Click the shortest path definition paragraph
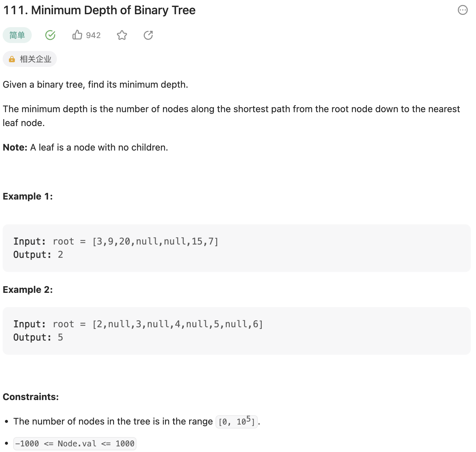476x452 pixels. pos(231,109)
